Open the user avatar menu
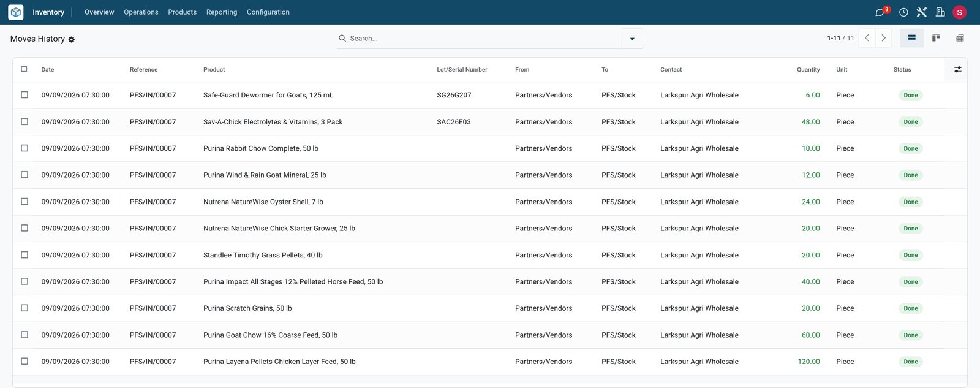The height and width of the screenshot is (388, 980). 960,12
